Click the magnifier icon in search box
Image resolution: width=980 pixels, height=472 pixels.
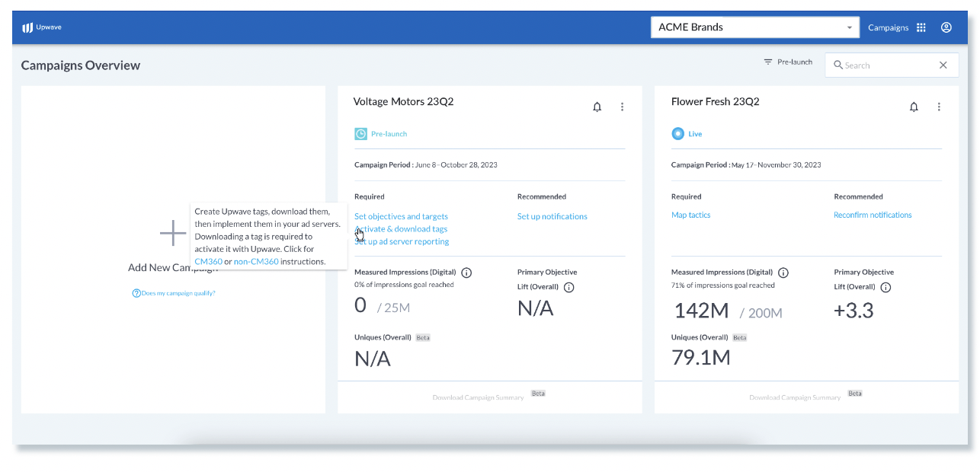838,65
